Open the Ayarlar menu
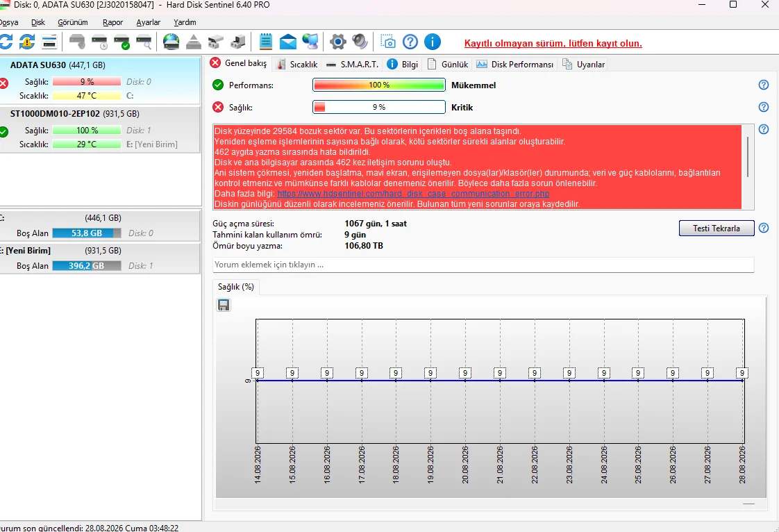Viewport: 779px width, 532px height. tap(148, 22)
